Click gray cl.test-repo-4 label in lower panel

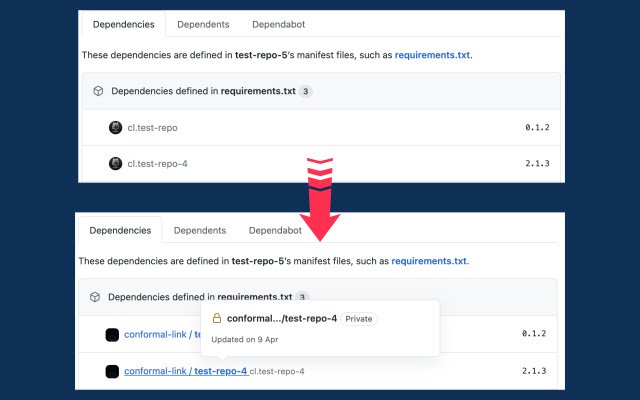coord(277,371)
